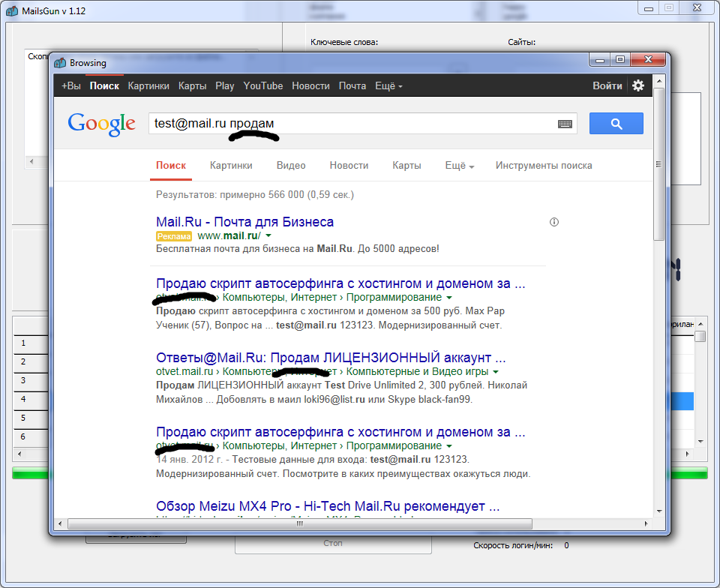Click MailsGun table scroll-up arrow at right

tap(700, 324)
